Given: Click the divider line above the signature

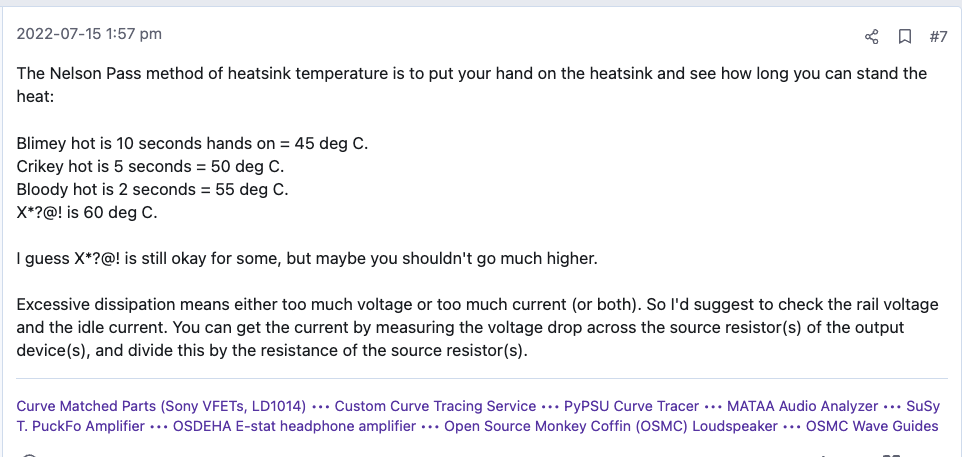Looking at the screenshot, I should coord(480,378).
